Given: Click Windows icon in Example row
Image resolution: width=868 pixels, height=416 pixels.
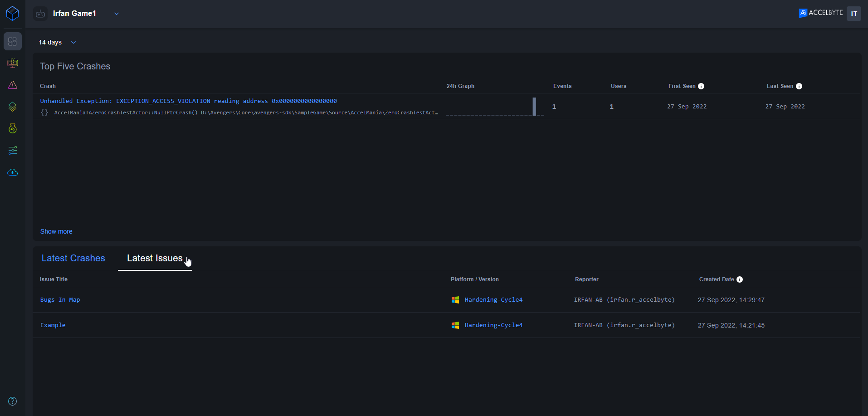Looking at the screenshot, I should (455, 325).
